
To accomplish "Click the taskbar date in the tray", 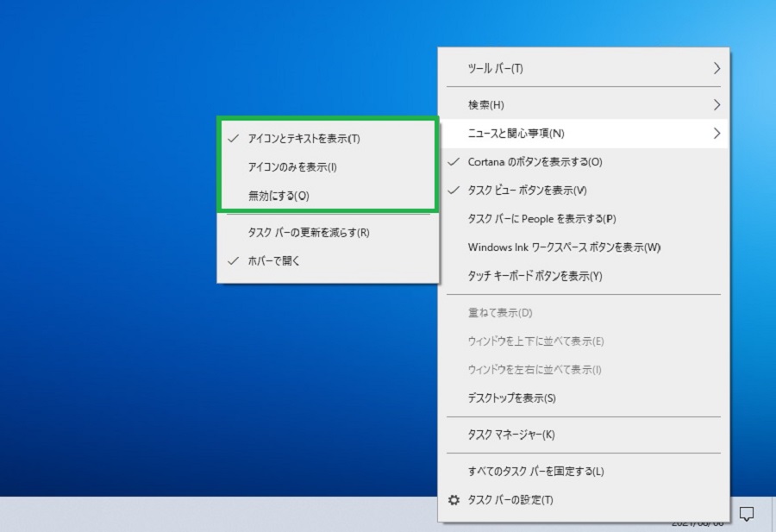I will (698, 524).
